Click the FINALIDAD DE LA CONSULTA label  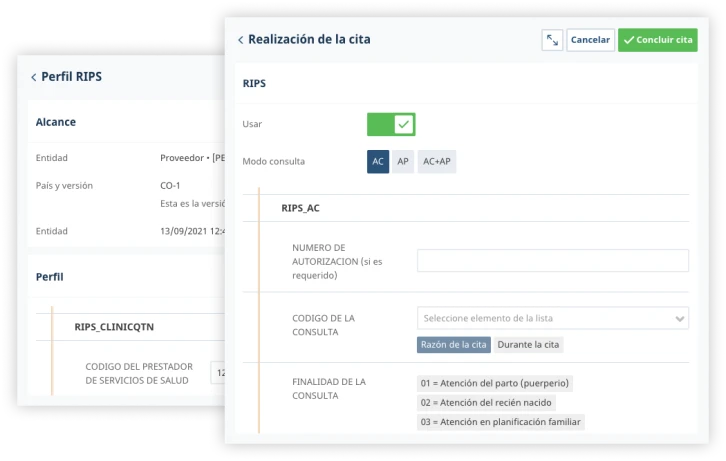click(x=329, y=389)
